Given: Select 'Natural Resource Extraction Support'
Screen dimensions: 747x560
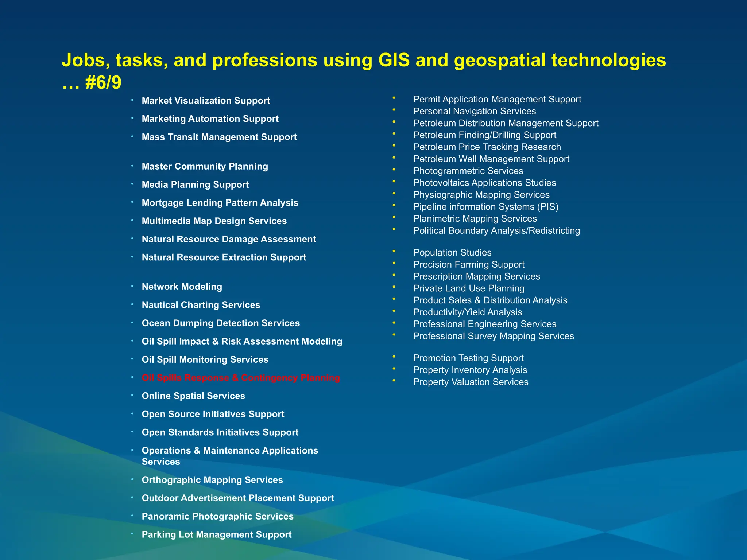Looking at the screenshot, I should [x=224, y=257].
